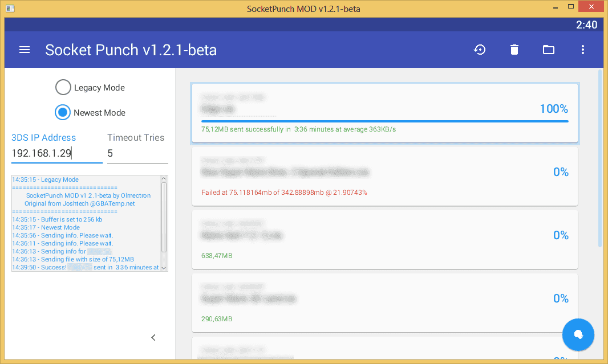Screen dimensions: 608x364
Task: Click the blue floating action button
Action: tap(578, 335)
